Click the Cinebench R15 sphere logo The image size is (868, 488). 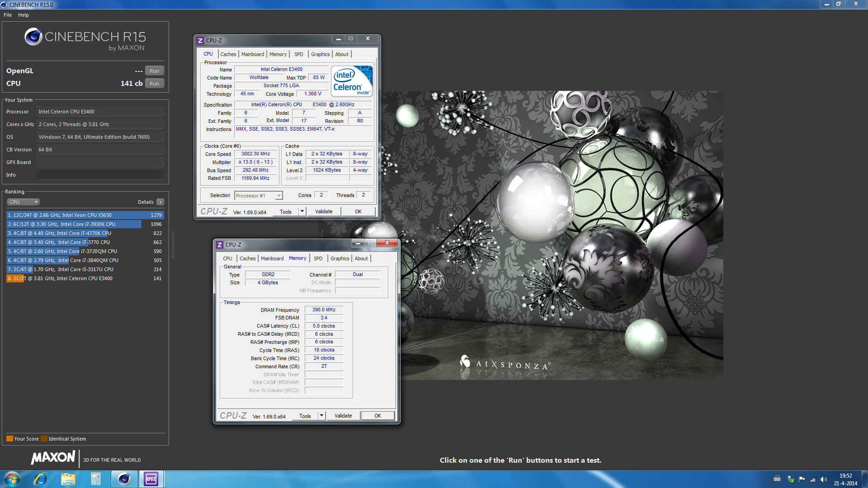point(33,37)
